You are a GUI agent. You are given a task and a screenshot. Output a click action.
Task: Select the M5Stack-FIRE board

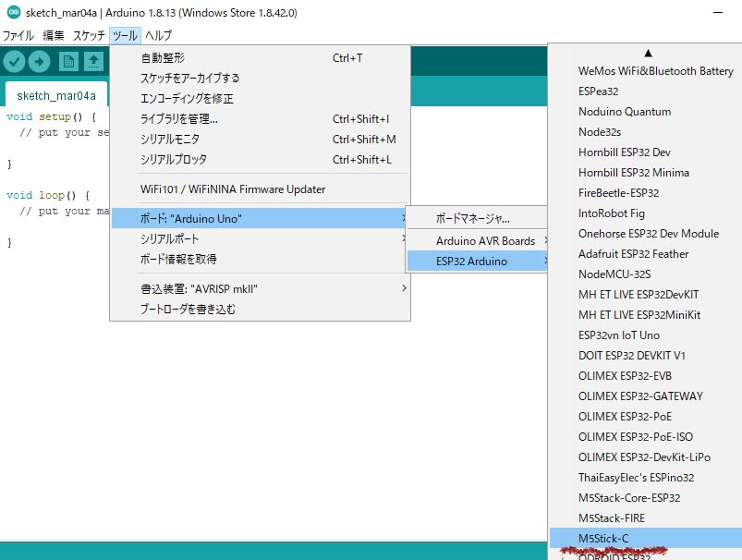click(646, 518)
